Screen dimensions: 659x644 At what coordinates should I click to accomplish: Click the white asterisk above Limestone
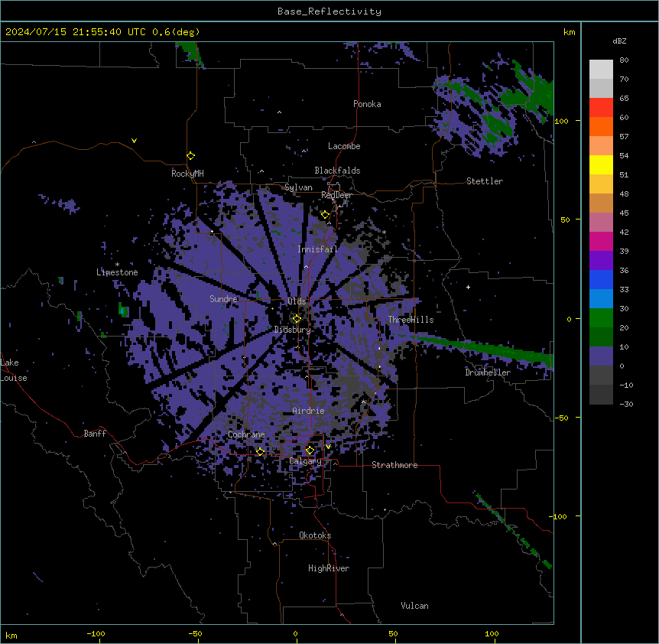coord(117,265)
